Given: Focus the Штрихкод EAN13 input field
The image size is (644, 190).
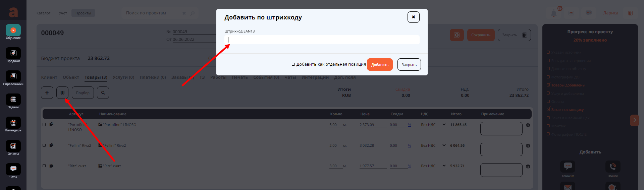Looking at the screenshot, I should (322, 40).
